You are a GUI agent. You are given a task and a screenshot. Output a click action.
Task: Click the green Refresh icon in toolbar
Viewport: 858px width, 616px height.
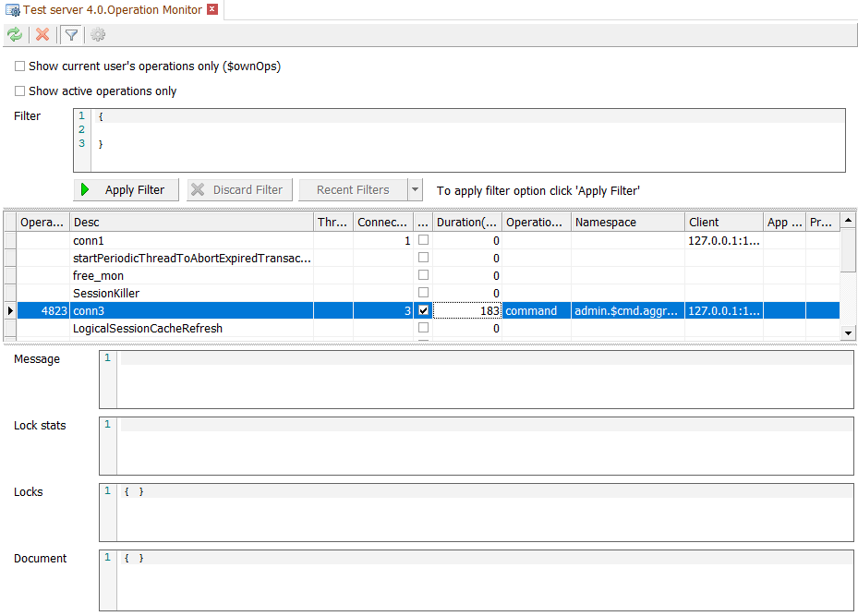[15, 35]
